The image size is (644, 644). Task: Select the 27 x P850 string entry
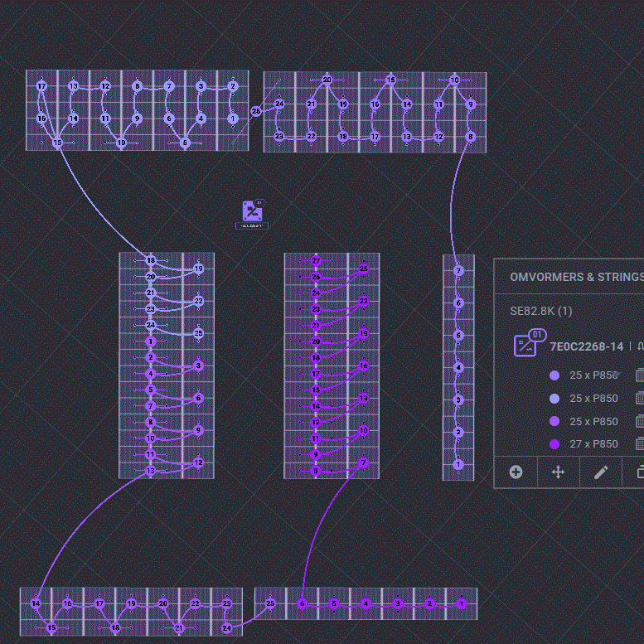pyautogui.click(x=593, y=444)
